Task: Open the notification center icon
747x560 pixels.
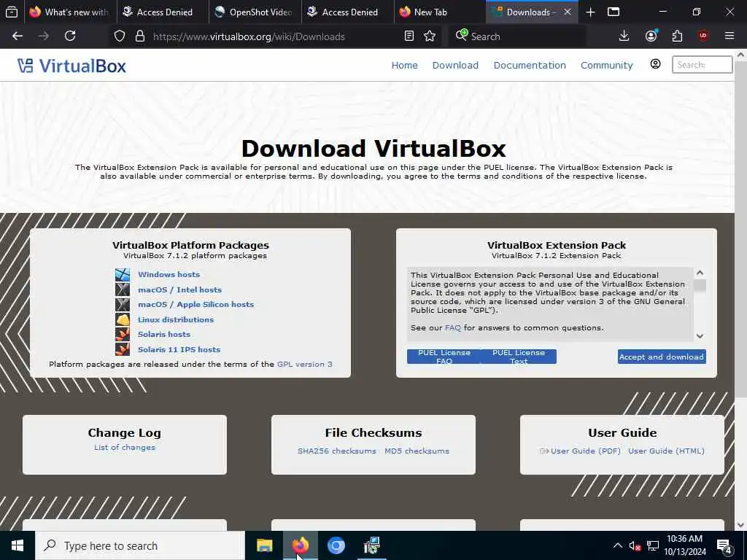Action: tap(724, 547)
